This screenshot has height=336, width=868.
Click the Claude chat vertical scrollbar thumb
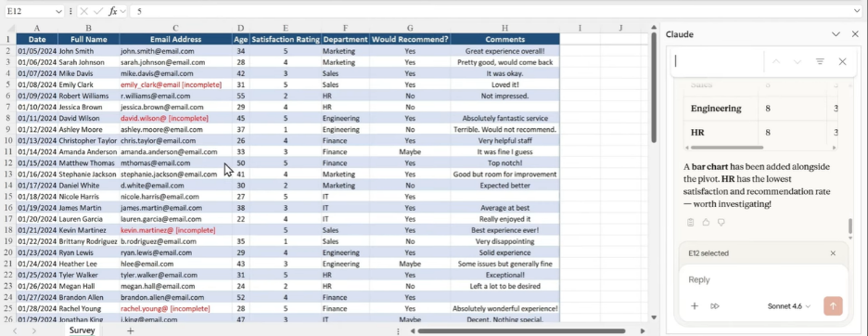850,226
